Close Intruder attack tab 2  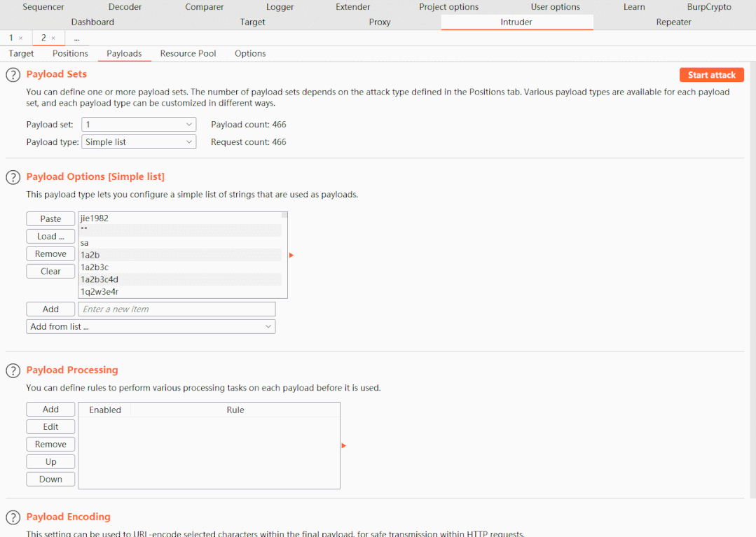pyautogui.click(x=53, y=38)
